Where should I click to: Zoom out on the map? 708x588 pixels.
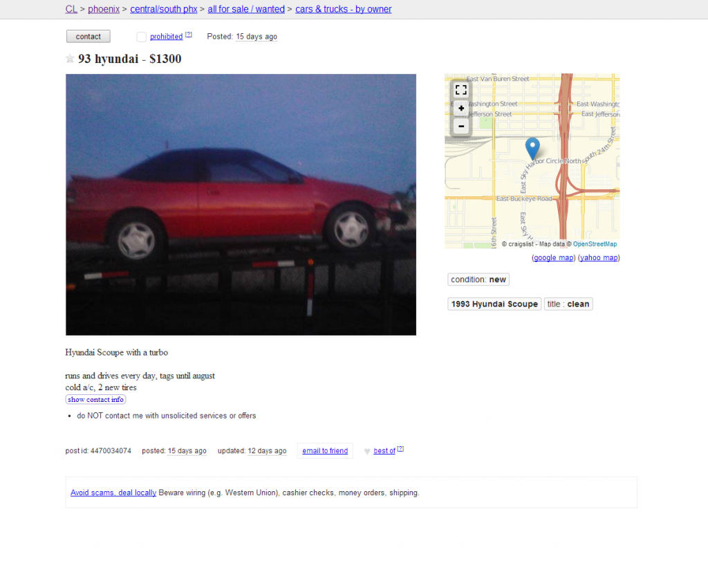pos(461,126)
